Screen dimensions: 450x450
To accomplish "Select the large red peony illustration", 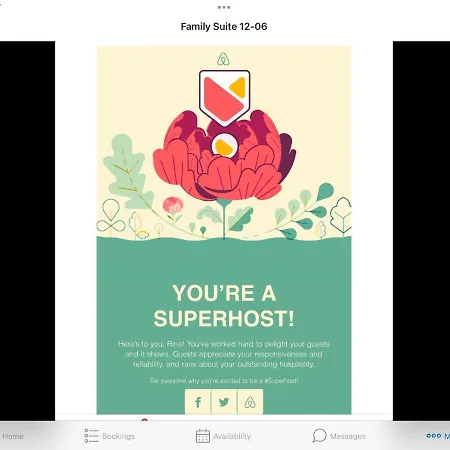I will [x=224, y=155].
